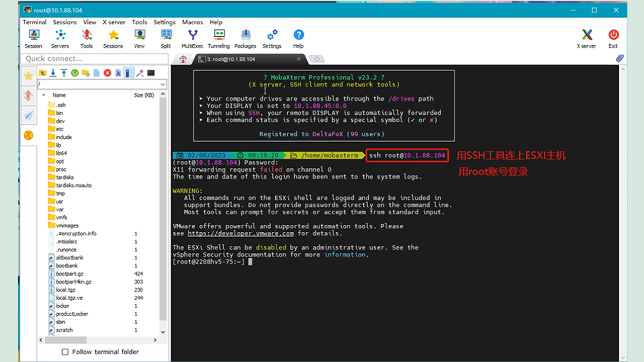The image size is (644, 362).
Task: Open the Tools sidebar tab with knife icon
Action: [x=28, y=96]
